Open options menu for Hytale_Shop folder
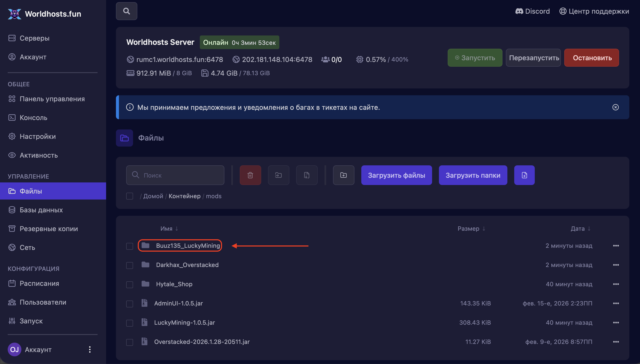The image size is (640, 364). click(616, 284)
